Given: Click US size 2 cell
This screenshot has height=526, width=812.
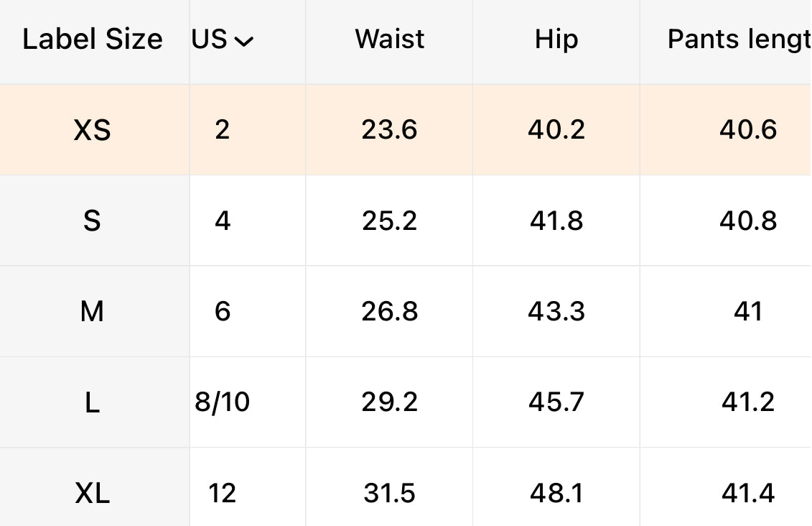Looking at the screenshot, I should (x=223, y=130).
